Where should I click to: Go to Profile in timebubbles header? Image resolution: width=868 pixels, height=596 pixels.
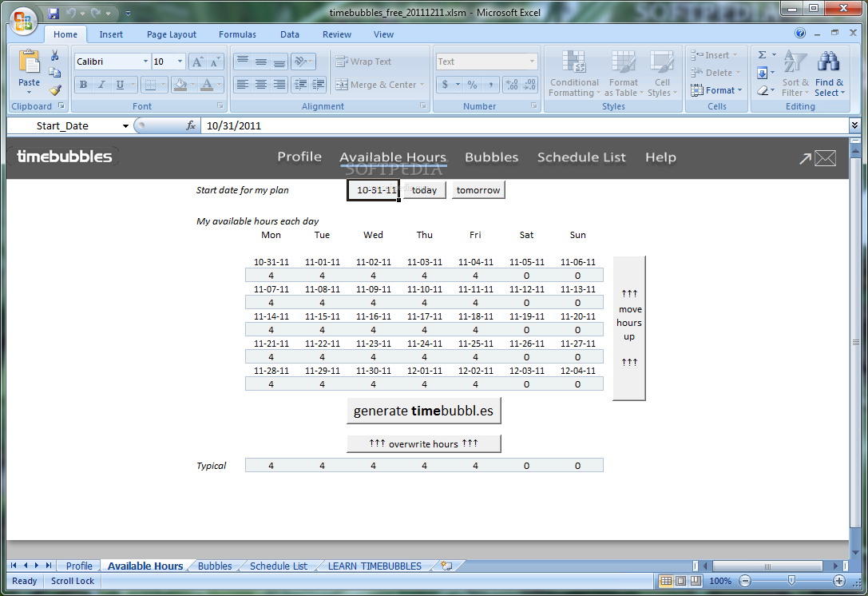(299, 157)
